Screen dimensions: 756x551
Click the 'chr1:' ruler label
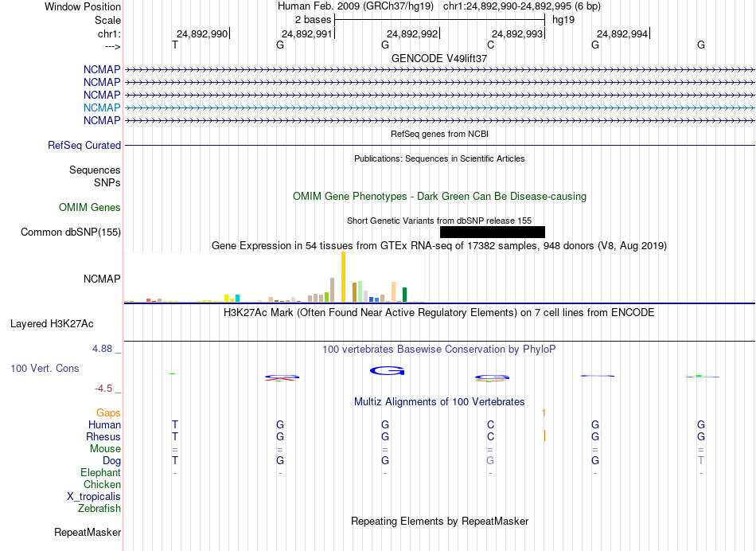(109, 33)
